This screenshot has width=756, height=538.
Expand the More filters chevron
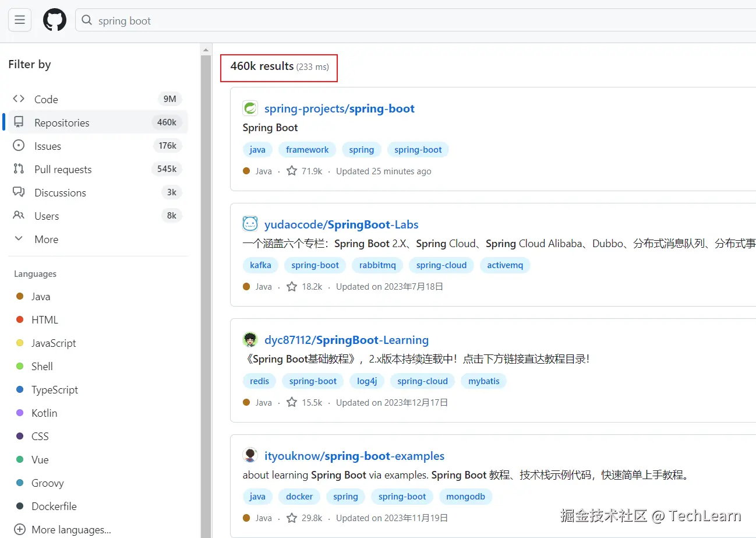(x=19, y=239)
